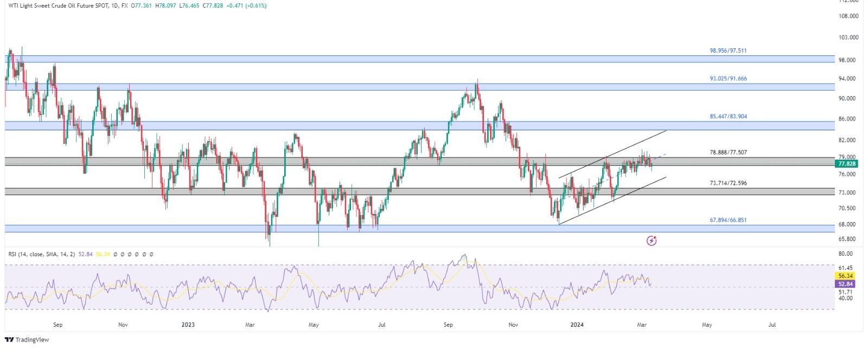This screenshot has height=348, width=868.
Task: Click the zone label 78.888/77.507
Action: click(x=728, y=153)
